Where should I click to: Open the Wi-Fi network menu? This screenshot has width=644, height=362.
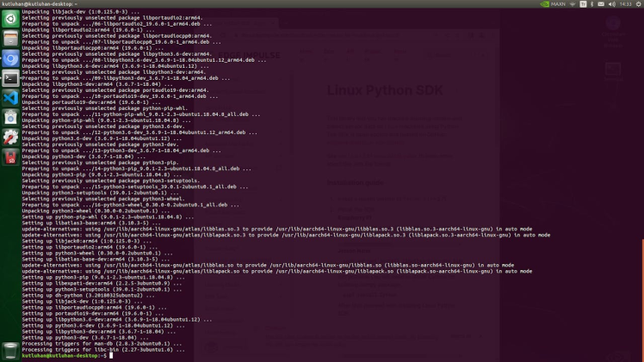(x=573, y=4)
